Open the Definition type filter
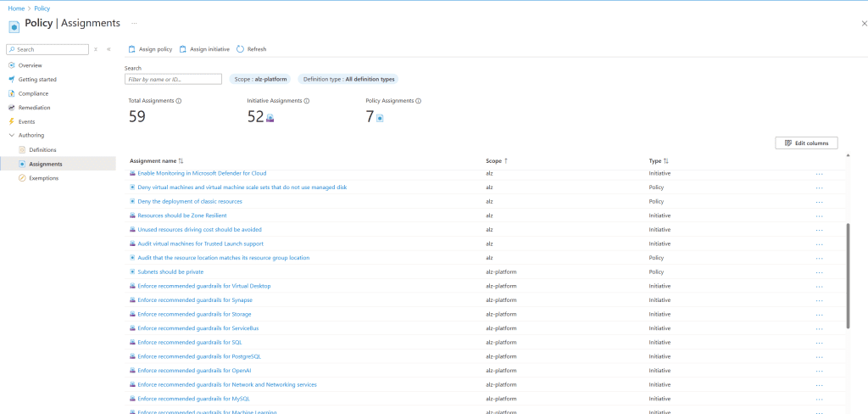This screenshot has height=414, width=868. pos(348,79)
